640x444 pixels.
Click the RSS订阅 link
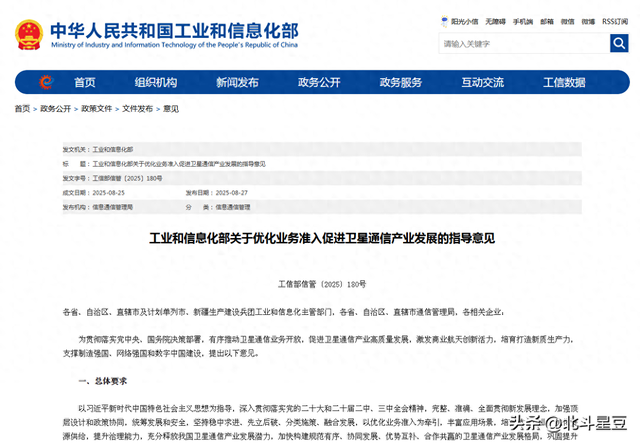tap(615, 22)
